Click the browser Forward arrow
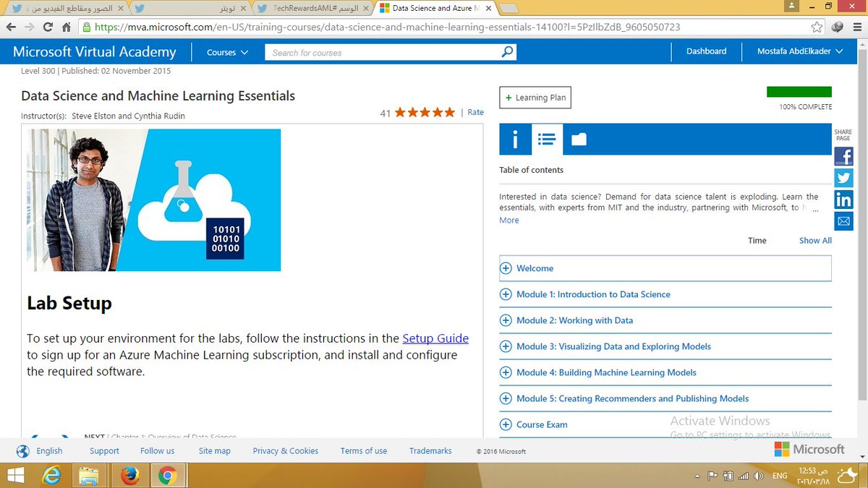Image resolution: width=868 pixels, height=488 pixels. 29,27
